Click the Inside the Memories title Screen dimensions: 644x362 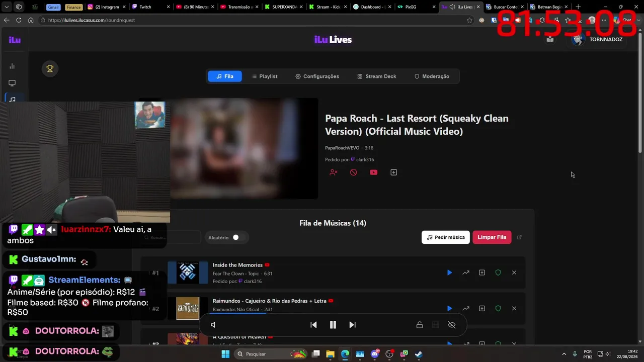point(237,265)
